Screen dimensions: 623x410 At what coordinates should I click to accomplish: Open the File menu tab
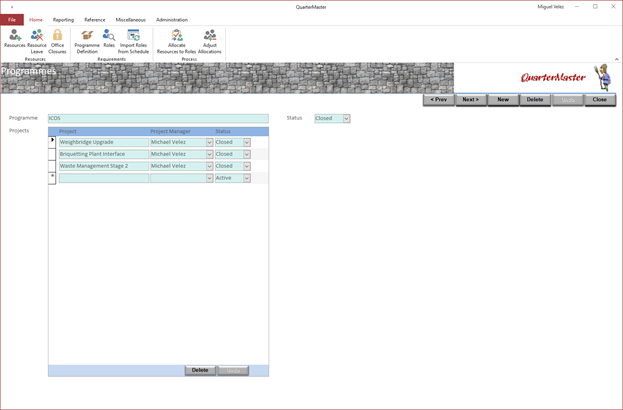tap(12, 19)
